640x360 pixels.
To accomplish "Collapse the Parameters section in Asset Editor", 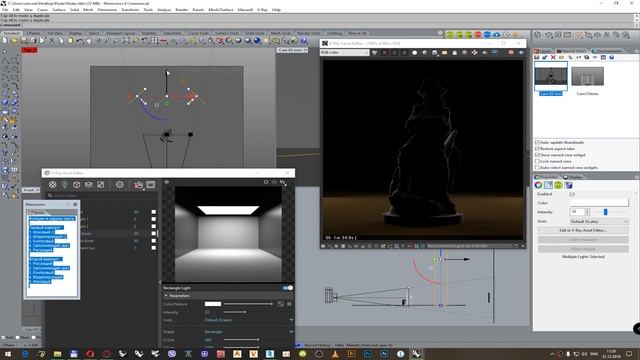I will (x=166, y=296).
